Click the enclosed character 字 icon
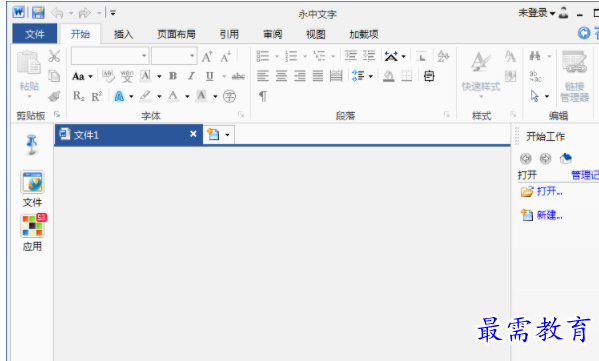 click(x=229, y=96)
